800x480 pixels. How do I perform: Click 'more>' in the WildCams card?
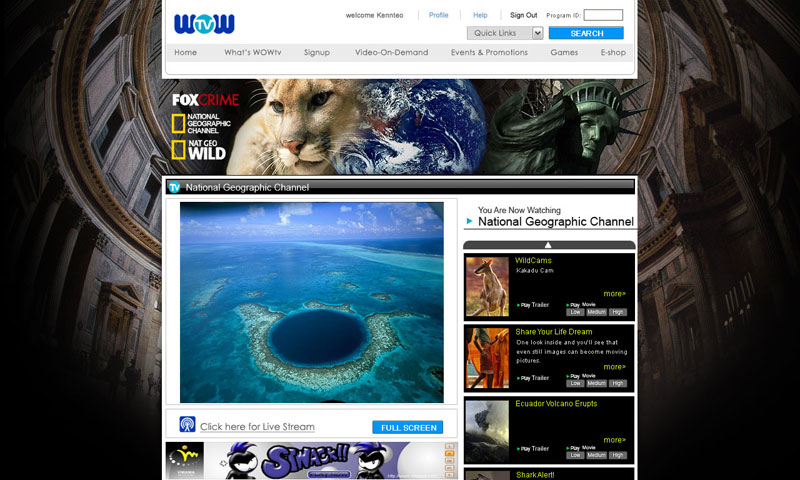click(614, 294)
